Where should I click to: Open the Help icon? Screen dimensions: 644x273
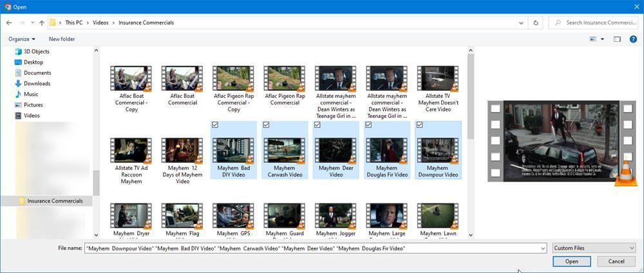click(633, 39)
